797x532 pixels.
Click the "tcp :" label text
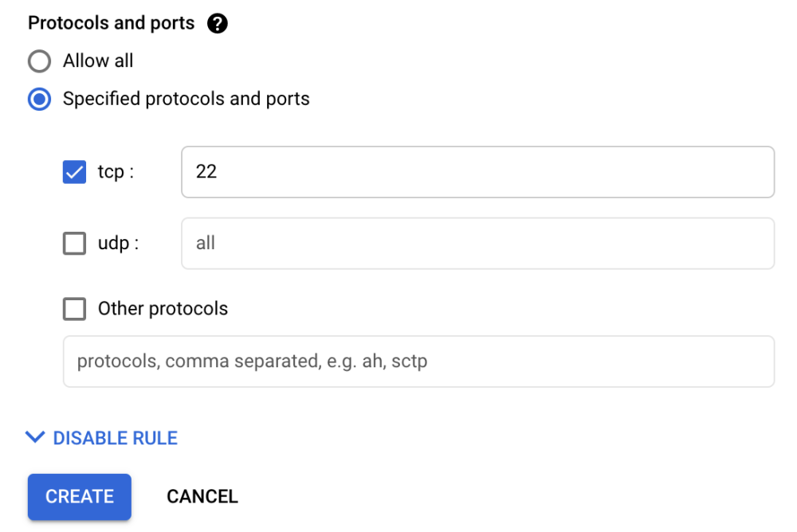click(x=116, y=172)
